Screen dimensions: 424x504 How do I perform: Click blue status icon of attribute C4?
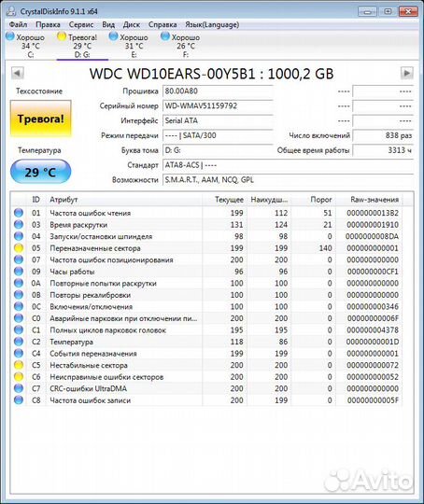[x=19, y=353]
